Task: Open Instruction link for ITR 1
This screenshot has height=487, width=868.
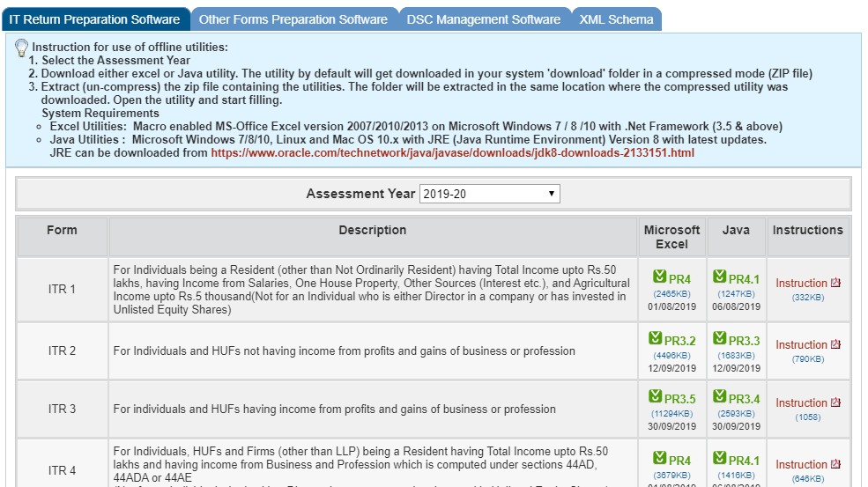Action: point(801,284)
